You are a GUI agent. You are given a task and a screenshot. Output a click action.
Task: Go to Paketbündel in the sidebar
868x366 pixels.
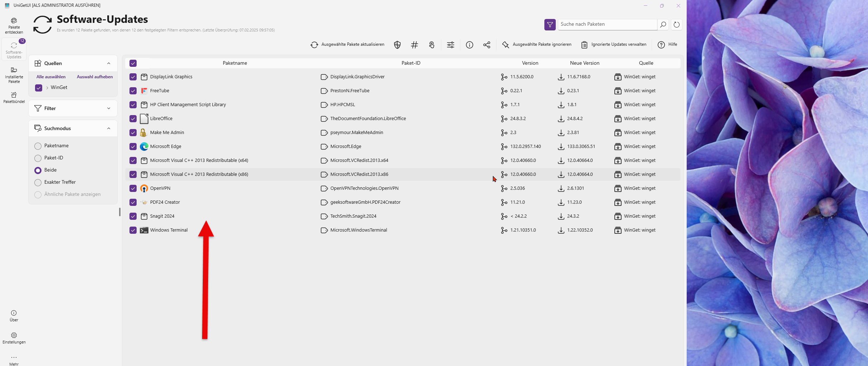(14, 98)
